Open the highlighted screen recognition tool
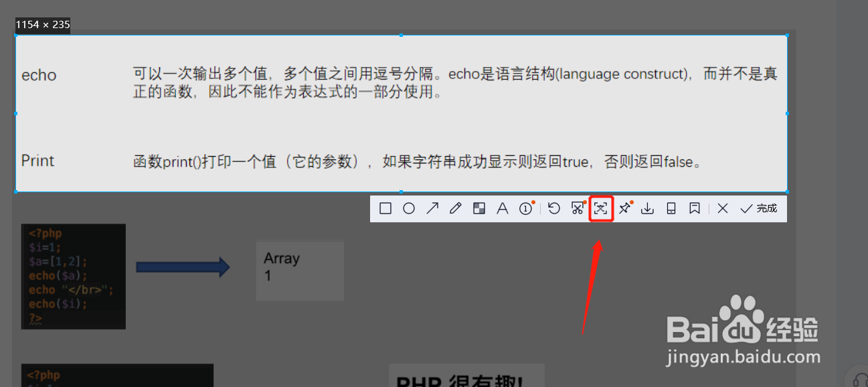The width and height of the screenshot is (868, 387). click(601, 208)
